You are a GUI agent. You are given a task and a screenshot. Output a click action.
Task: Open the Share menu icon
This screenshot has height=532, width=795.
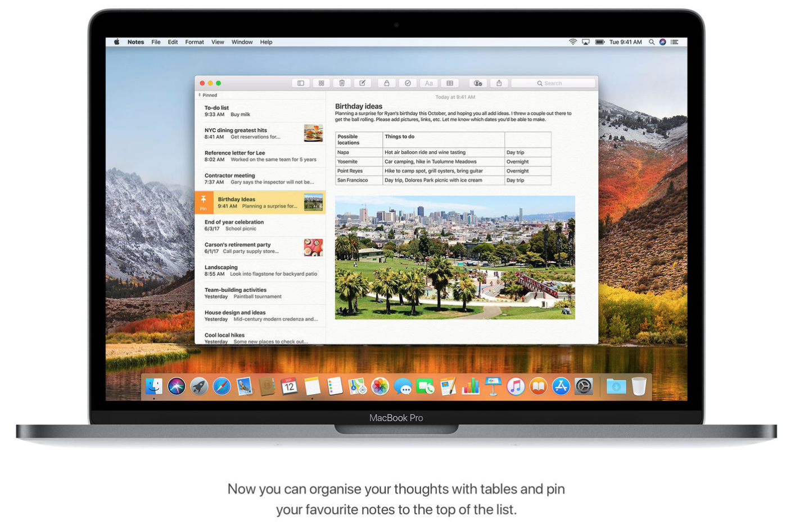coord(498,83)
